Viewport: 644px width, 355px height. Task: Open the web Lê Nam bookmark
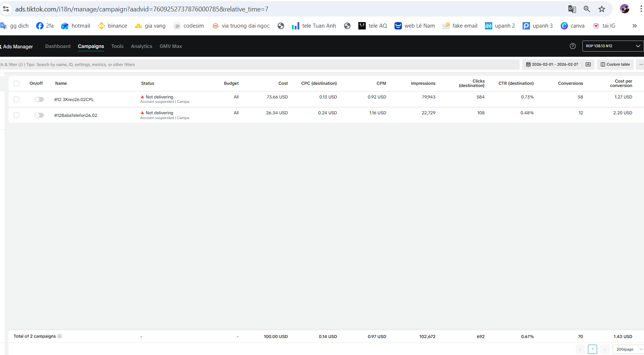[x=415, y=26]
